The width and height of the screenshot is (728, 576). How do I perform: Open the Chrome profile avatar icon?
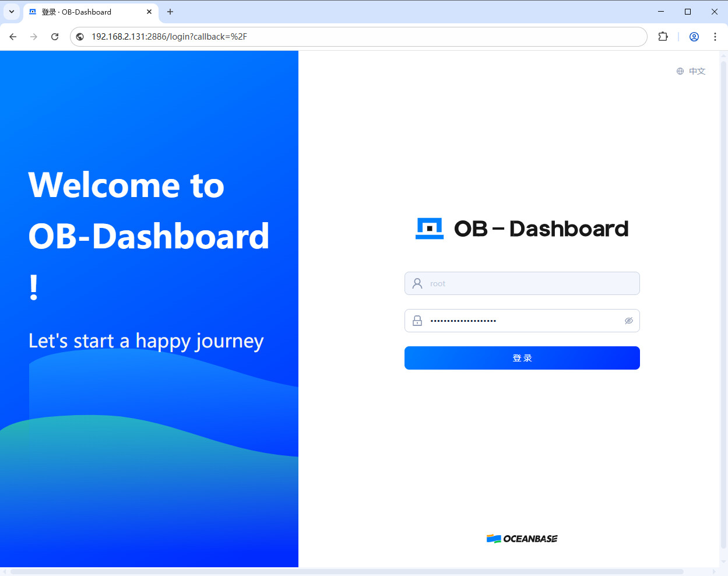pyautogui.click(x=694, y=37)
